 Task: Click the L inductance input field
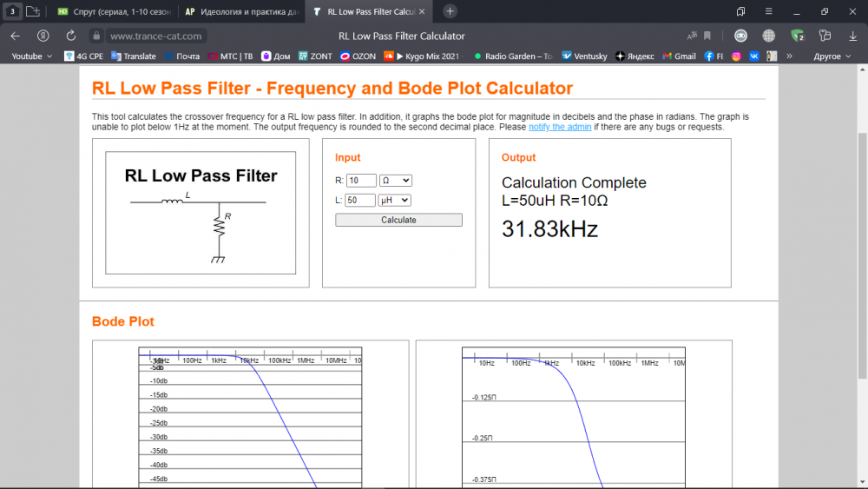point(361,200)
